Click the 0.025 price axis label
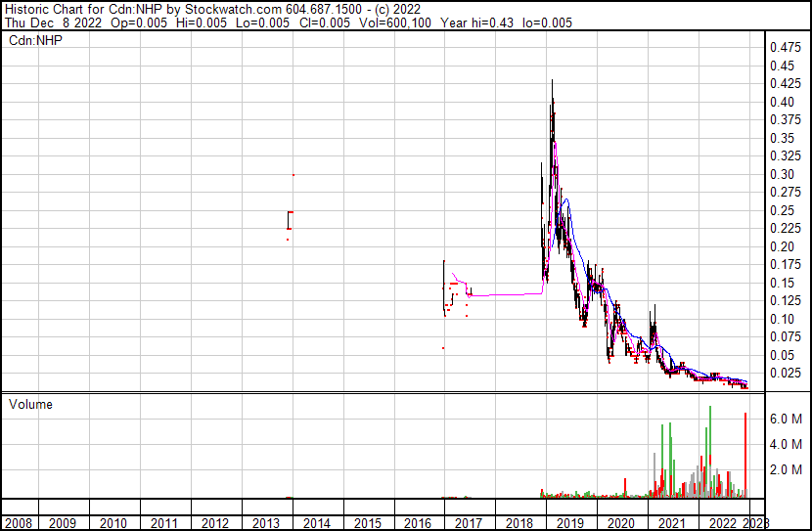This screenshot has width=812, height=531. [784, 373]
